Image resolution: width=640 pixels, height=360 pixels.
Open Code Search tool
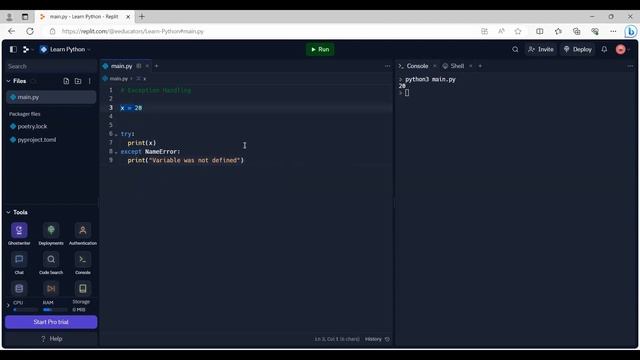pyautogui.click(x=51, y=263)
